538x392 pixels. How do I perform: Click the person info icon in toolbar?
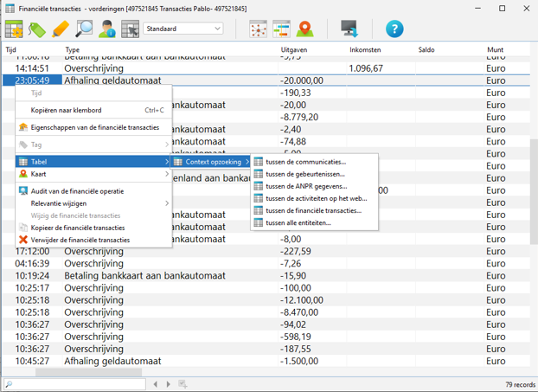tap(107, 29)
